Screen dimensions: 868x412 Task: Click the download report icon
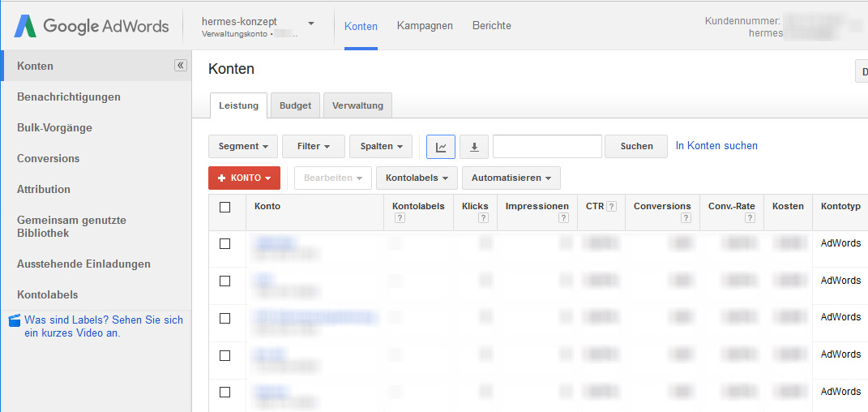click(x=474, y=146)
